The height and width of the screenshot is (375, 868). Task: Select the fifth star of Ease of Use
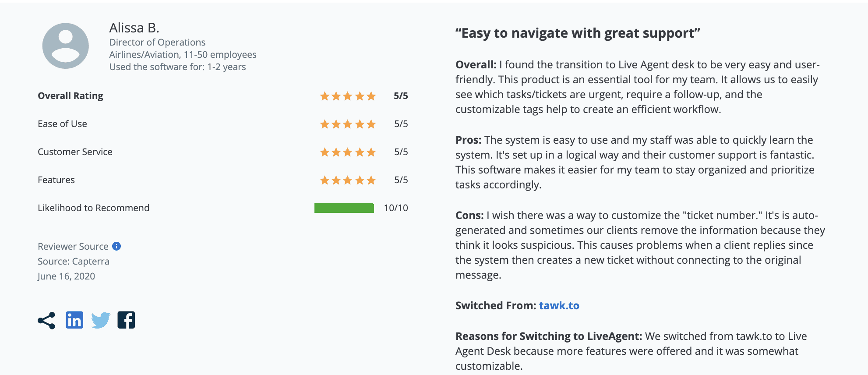pos(370,124)
